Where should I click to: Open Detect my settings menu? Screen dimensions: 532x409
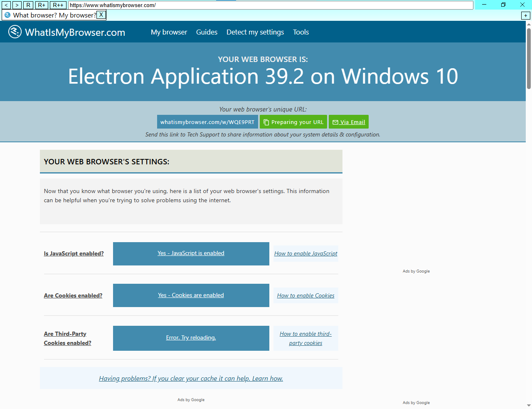pyautogui.click(x=255, y=32)
